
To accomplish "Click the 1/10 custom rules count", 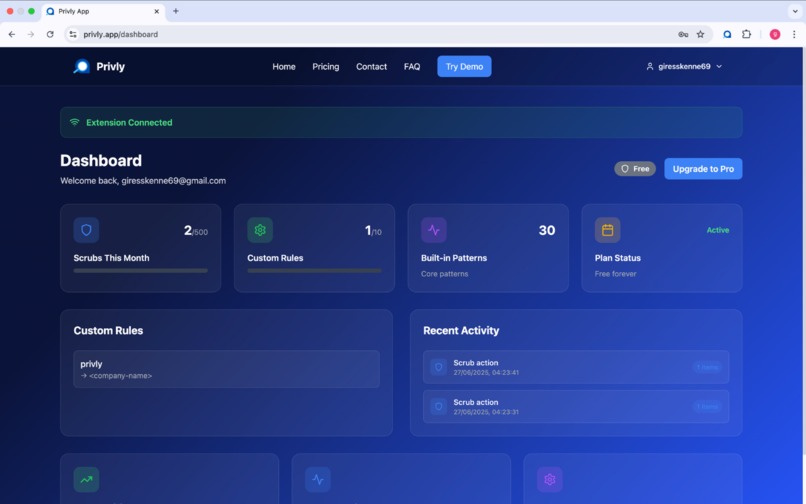I will pyautogui.click(x=373, y=230).
